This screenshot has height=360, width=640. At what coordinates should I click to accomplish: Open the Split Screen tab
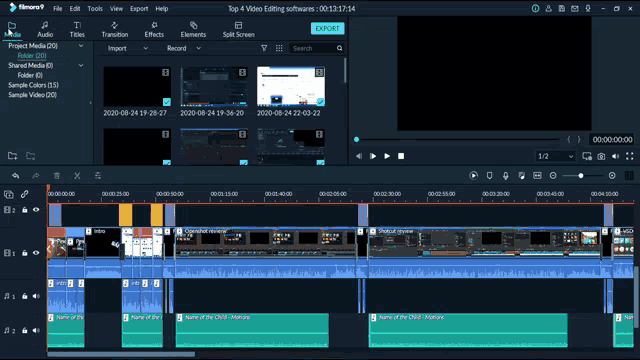click(238, 29)
